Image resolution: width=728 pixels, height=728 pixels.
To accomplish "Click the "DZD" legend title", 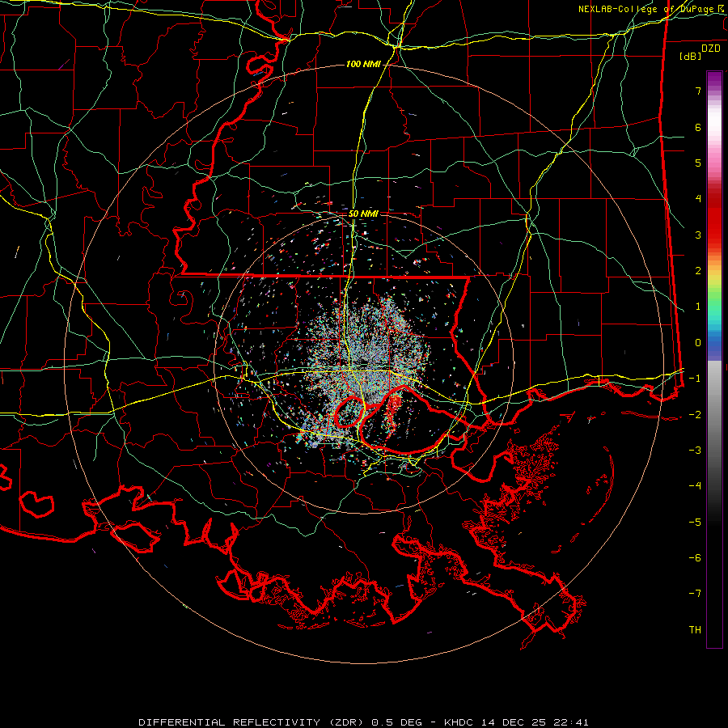I will coord(711,49).
